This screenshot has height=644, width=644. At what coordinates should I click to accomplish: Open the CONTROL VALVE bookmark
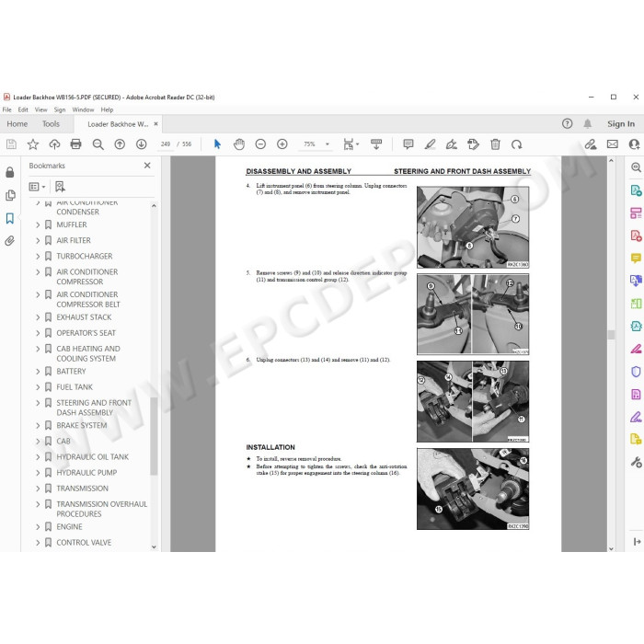point(84,543)
